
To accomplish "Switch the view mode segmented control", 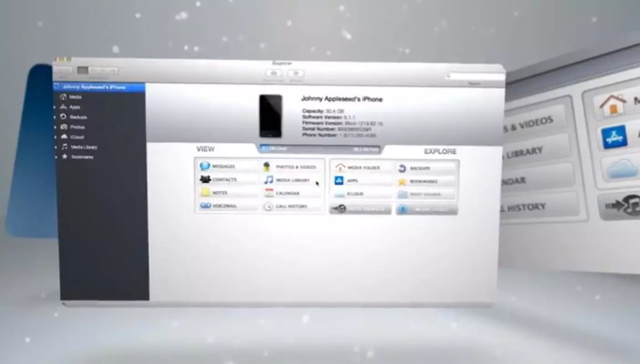I will click(97, 71).
